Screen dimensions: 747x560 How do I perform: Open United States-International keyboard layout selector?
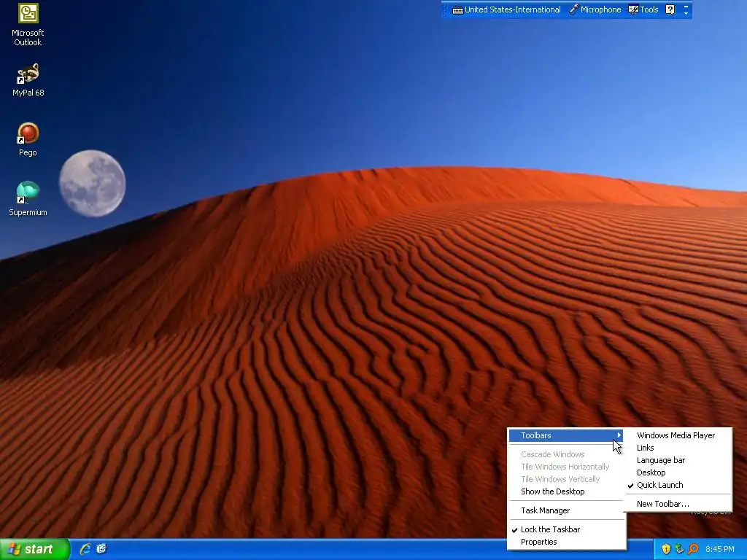506,9
